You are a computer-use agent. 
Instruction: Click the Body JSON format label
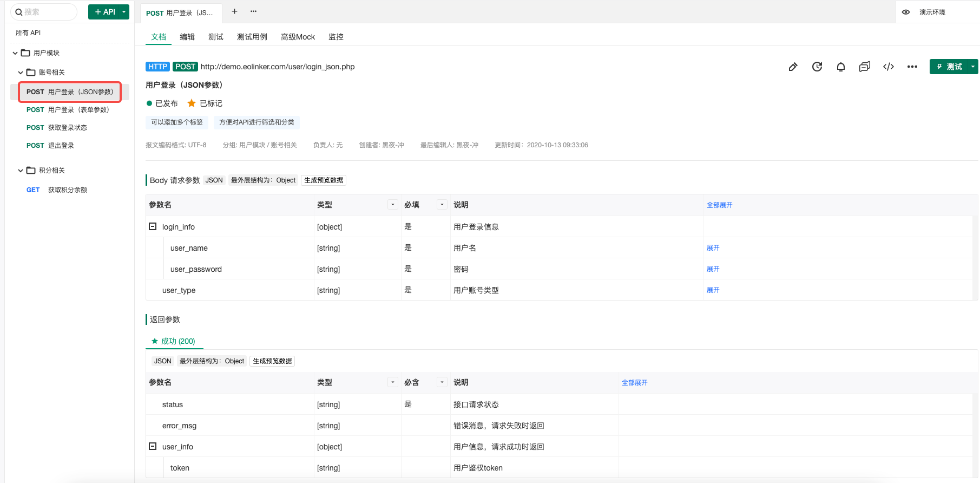[214, 180]
